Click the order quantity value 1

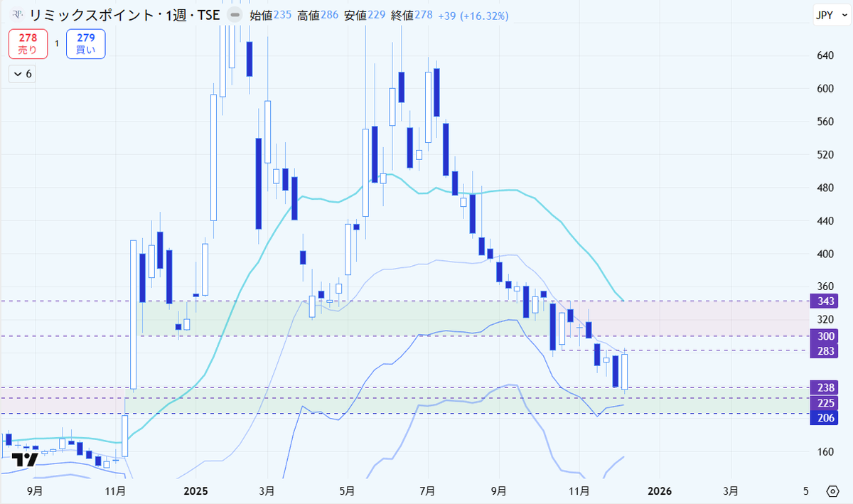[57, 43]
